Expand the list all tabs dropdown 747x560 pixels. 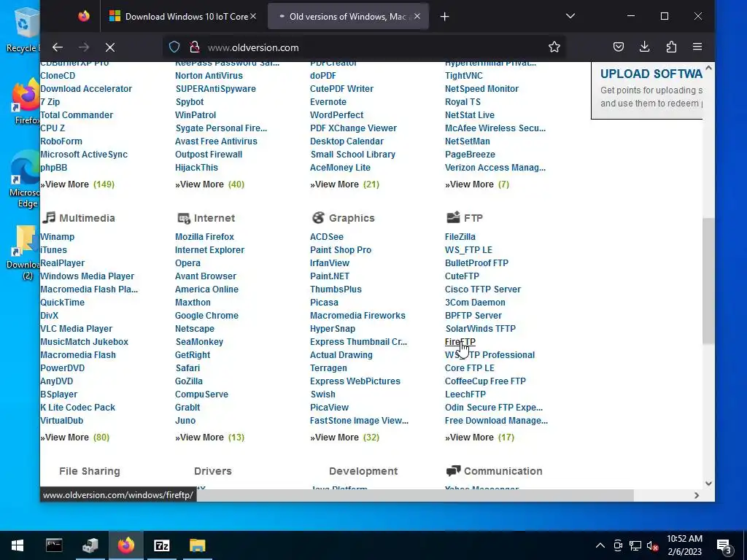coord(570,17)
